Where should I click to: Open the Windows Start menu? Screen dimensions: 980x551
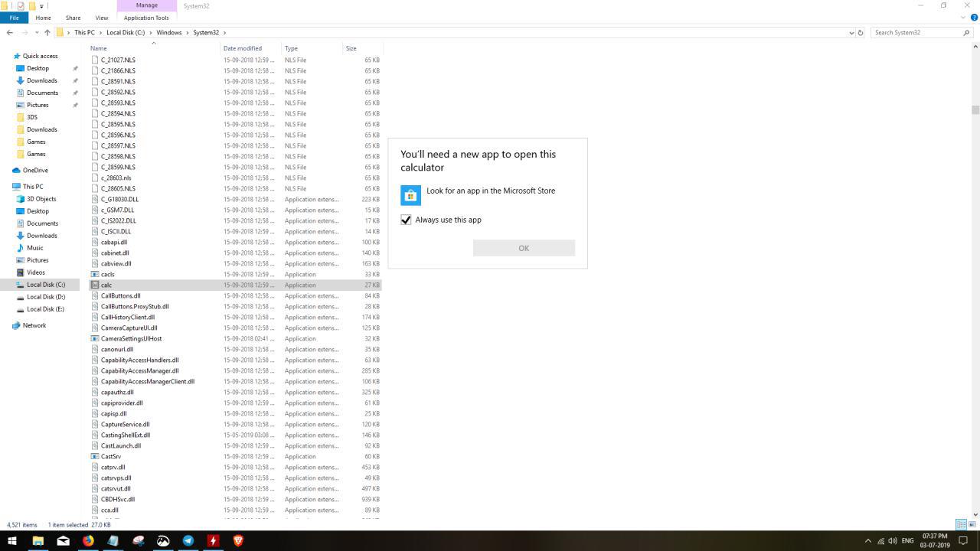[12, 540]
